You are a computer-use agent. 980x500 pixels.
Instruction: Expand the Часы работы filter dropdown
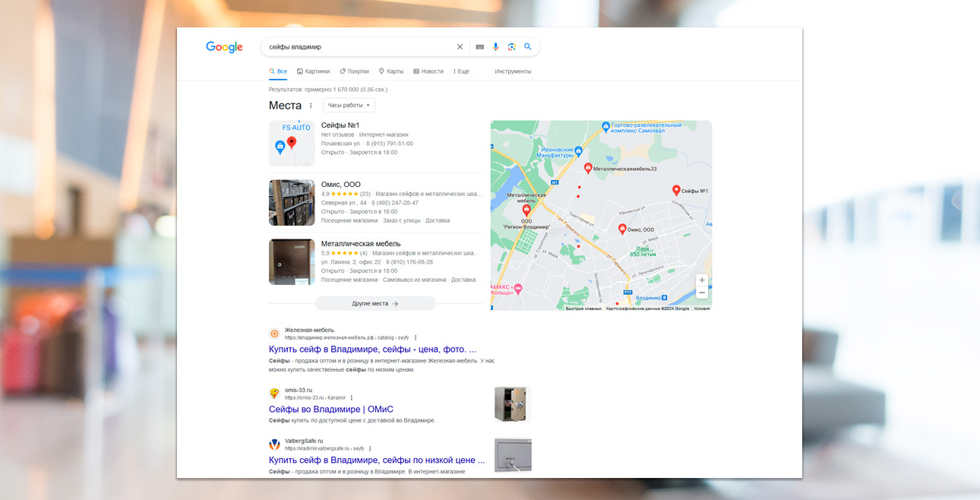click(349, 106)
